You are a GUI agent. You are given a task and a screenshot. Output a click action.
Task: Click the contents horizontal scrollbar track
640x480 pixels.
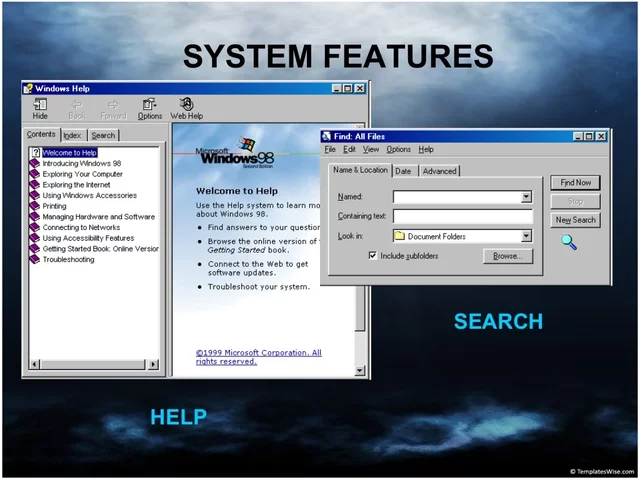click(x=94, y=364)
